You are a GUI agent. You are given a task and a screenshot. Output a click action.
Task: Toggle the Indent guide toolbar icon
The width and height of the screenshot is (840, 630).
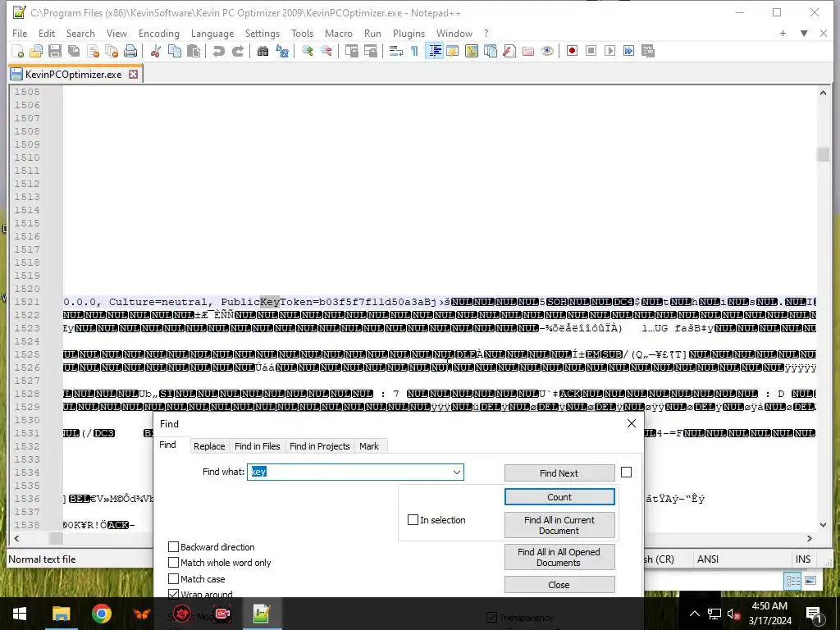pos(435,51)
